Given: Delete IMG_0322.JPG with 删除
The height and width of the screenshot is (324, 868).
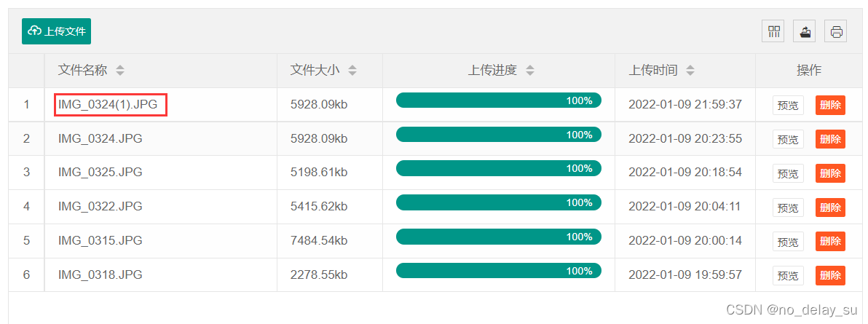Looking at the screenshot, I should [830, 208].
